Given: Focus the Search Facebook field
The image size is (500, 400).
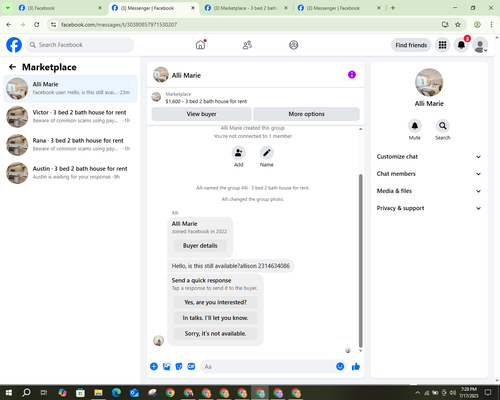Looking at the screenshot, I should tap(80, 45).
